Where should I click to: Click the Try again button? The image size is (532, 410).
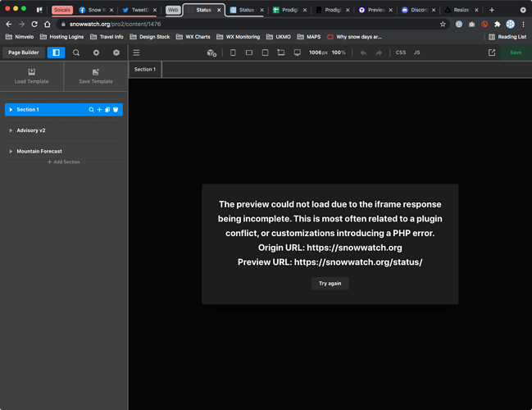coord(330,284)
